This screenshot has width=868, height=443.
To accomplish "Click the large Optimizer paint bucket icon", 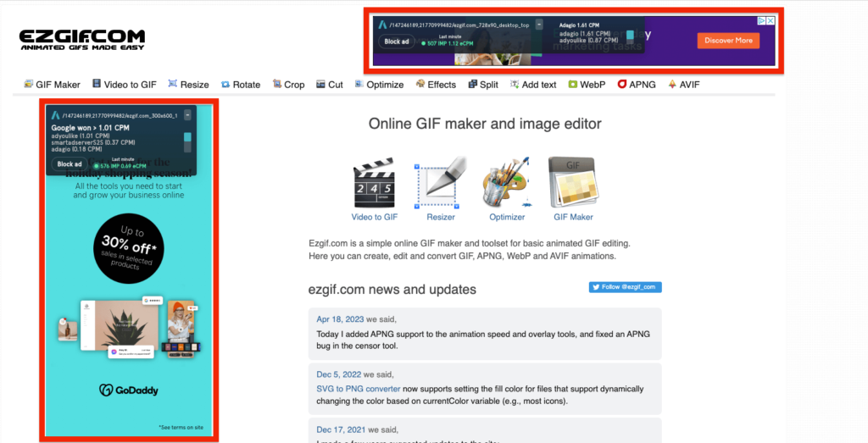I will coord(507,182).
